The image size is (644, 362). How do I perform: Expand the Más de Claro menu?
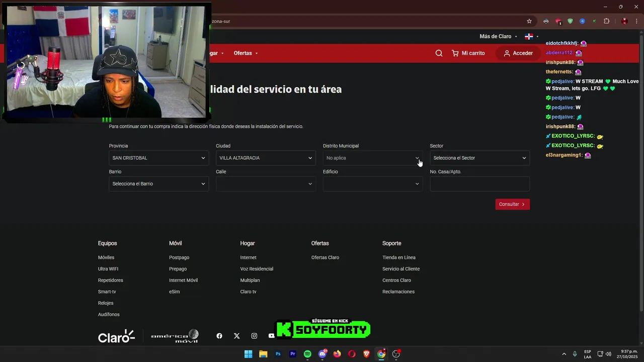498,36
